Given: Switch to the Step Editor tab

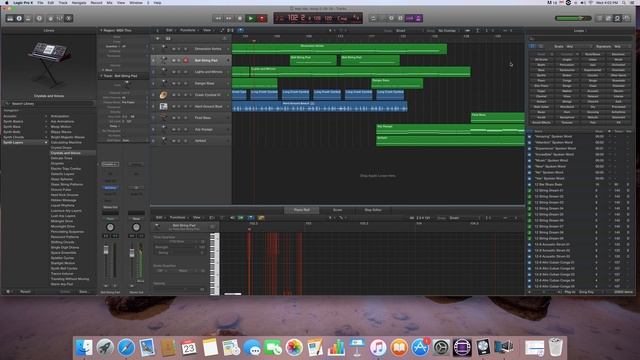Looking at the screenshot, I should click(373, 210).
